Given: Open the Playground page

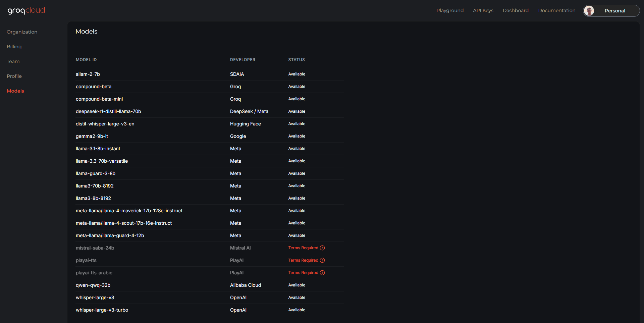Looking at the screenshot, I should coord(450,10).
